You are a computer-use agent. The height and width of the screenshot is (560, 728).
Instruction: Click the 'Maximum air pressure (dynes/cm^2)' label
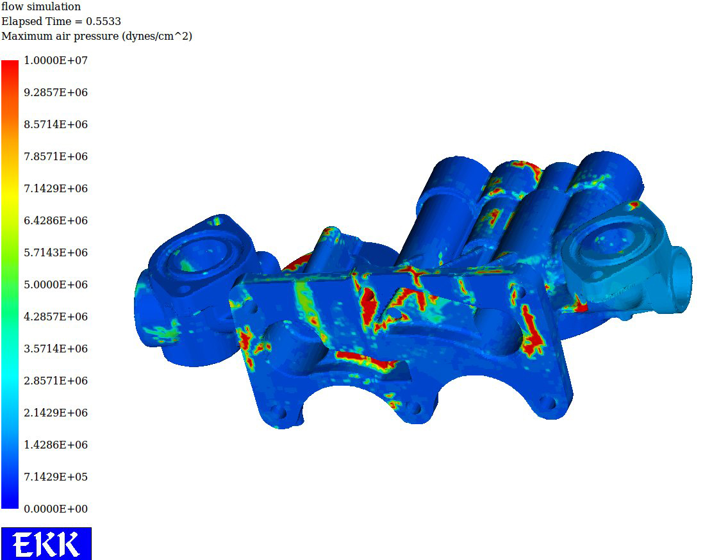coord(97,37)
